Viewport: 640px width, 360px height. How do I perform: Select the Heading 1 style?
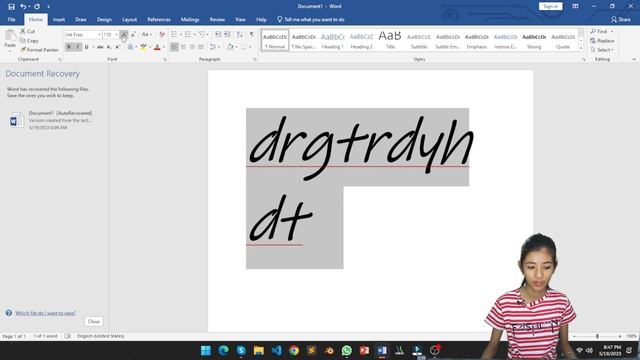click(333, 40)
